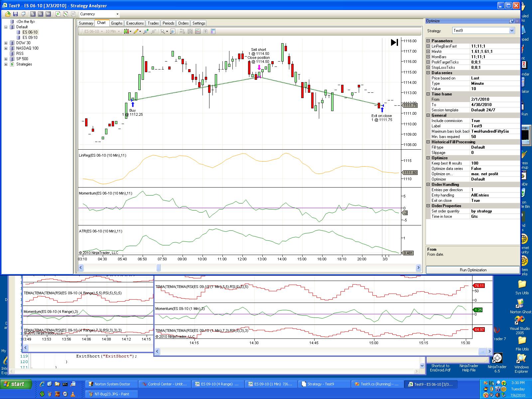Switch to the Summary tab
The width and height of the screenshot is (532, 399).
86,23
